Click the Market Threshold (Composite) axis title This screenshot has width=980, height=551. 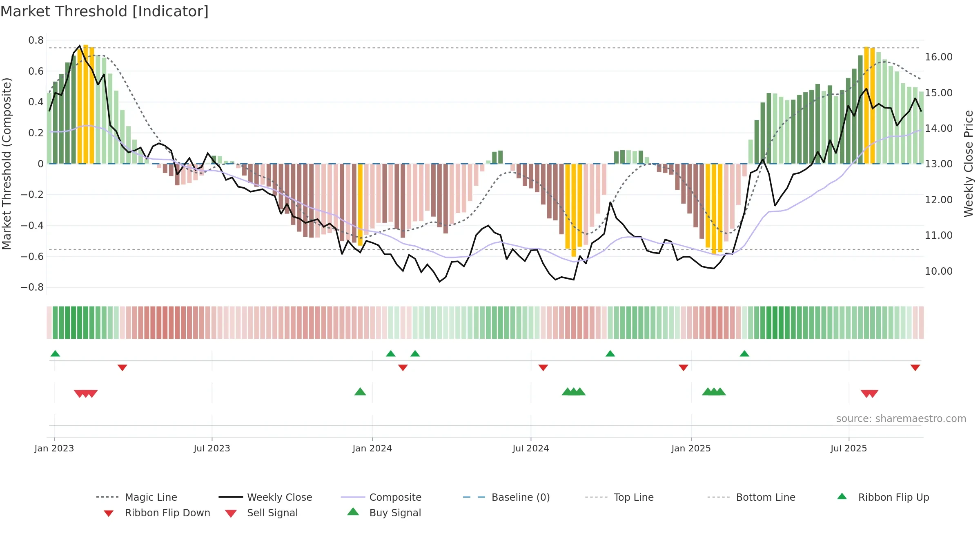7,164
